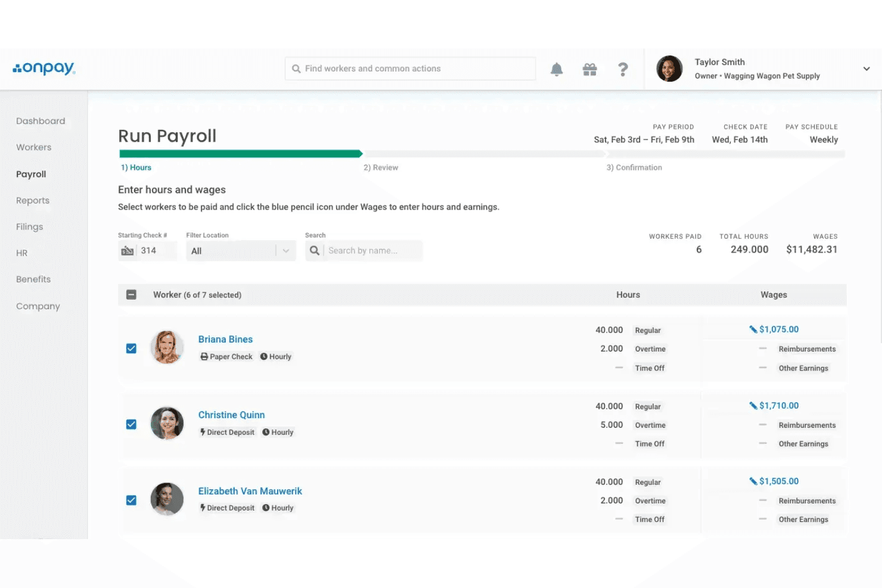Image resolution: width=882 pixels, height=588 pixels.
Task: Click Christine Quinn's photo
Action: point(167,423)
